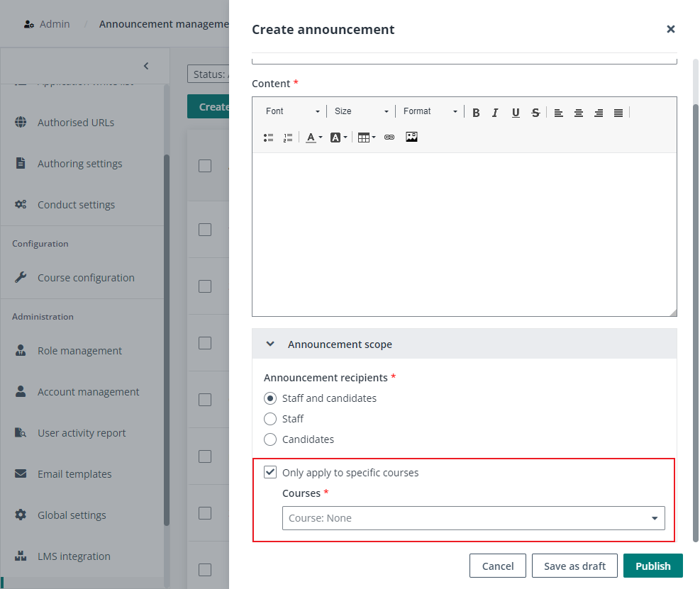Click the Email templates envelope icon

21,473
